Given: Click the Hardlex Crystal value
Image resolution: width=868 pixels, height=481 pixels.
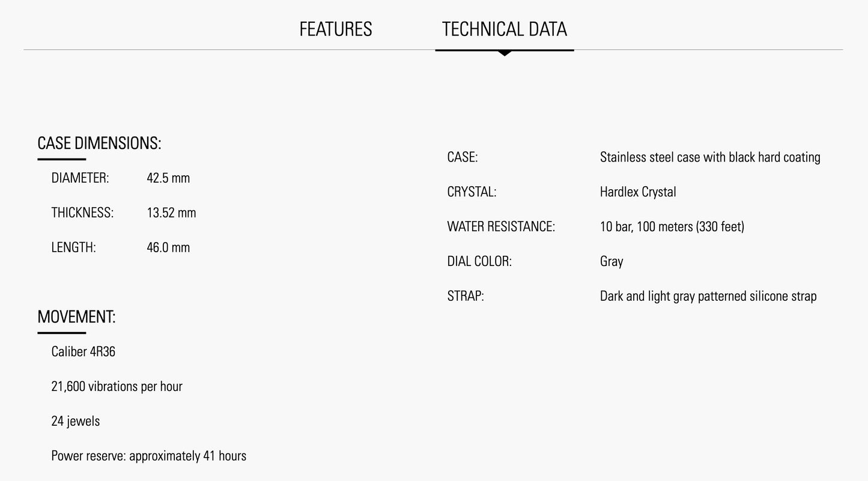Looking at the screenshot, I should click(638, 192).
